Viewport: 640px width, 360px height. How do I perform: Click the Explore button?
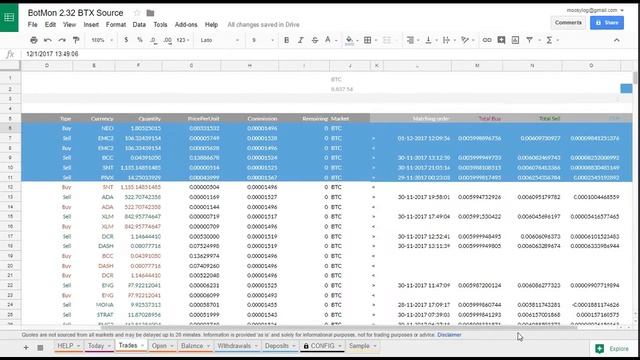tap(612, 349)
